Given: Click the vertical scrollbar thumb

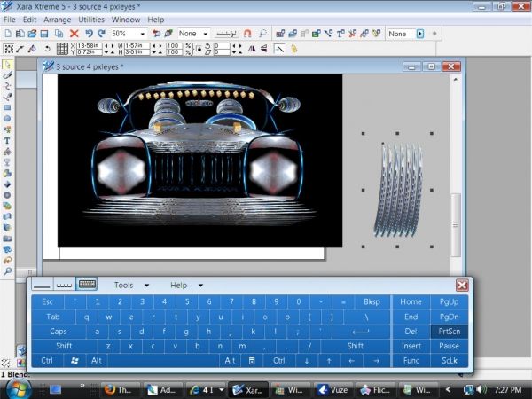Looking at the screenshot, I should [x=456, y=224].
